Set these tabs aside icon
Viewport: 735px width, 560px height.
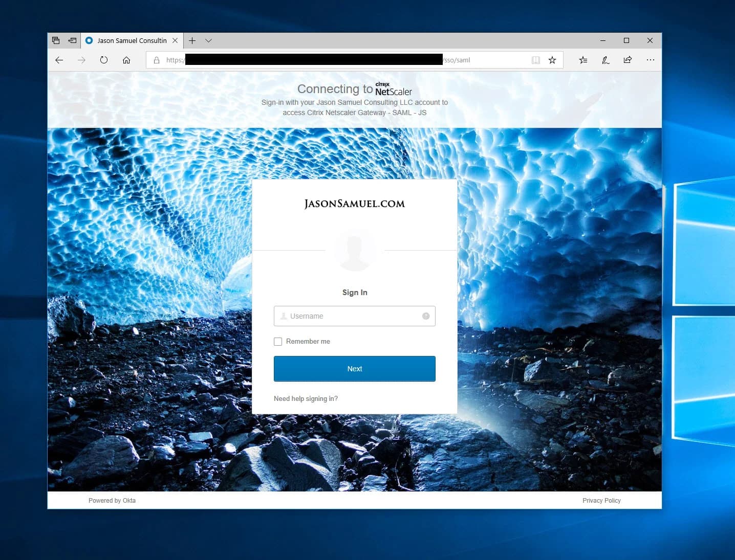tap(73, 40)
